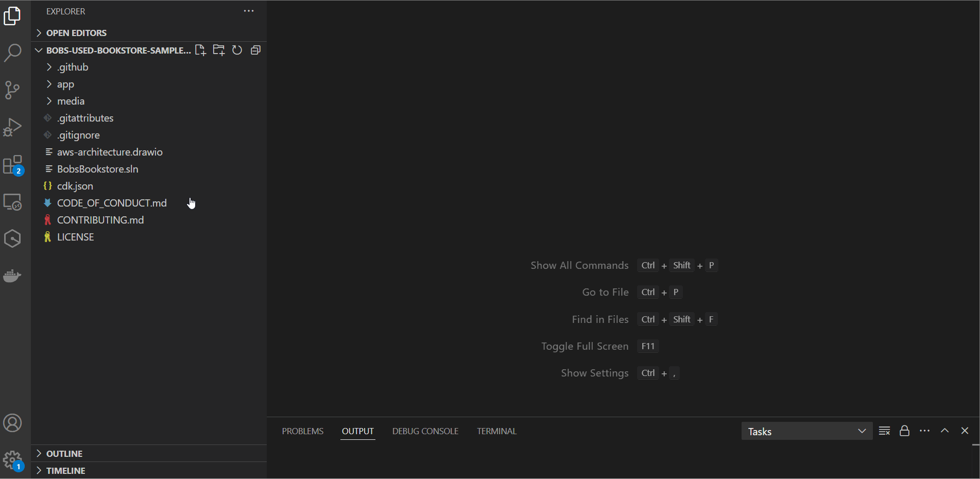The height and width of the screenshot is (479, 980).
Task: Clear the Output panel contents
Action: (x=884, y=431)
